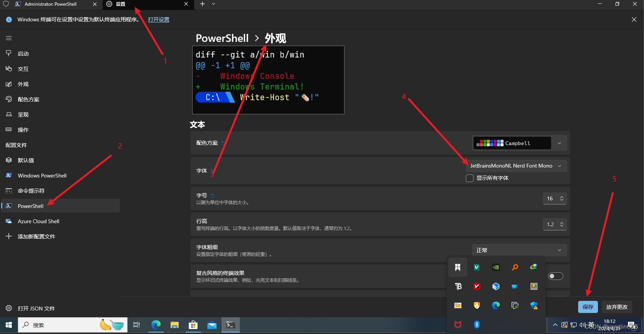Open Microsoft Store from taskbar
This screenshot has width=644, height=334.
[193, 325]
